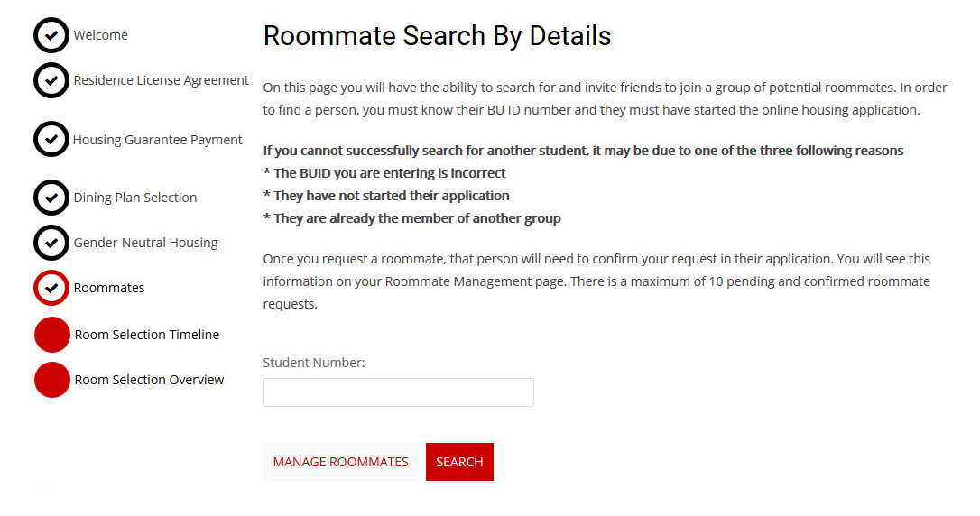Open the Room Selection Overview step
This screenshot has height=516, width=980.
pos(149,380)
